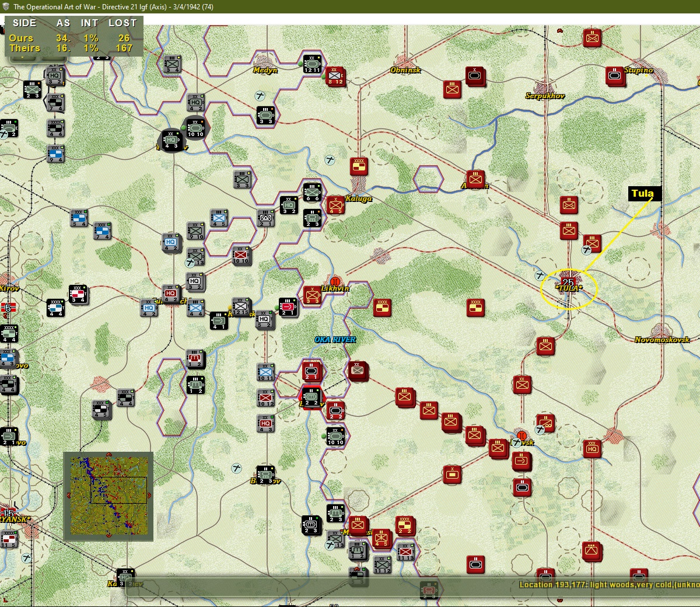Click the Novomoskovsk town label
Image resolution: width=700 pixels, height=607 pixels.
(x=662, y=340)
